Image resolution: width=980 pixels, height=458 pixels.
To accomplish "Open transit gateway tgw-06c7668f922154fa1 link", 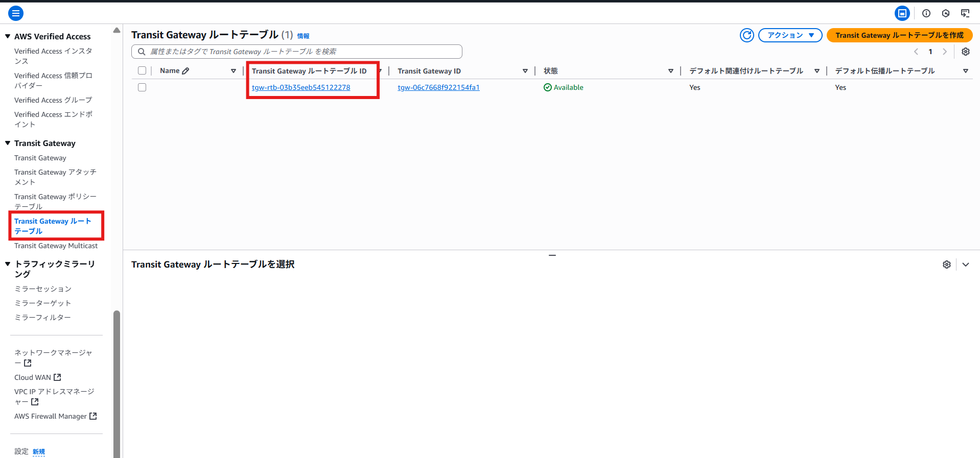I will pos(438,87).
